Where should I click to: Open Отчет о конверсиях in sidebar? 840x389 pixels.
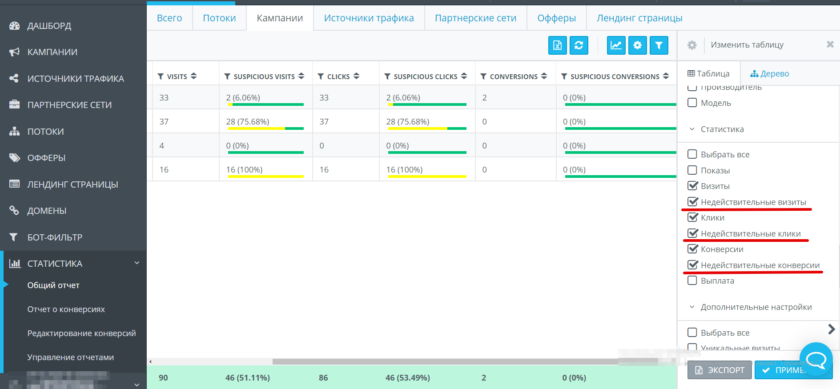(x=66, y=309)
